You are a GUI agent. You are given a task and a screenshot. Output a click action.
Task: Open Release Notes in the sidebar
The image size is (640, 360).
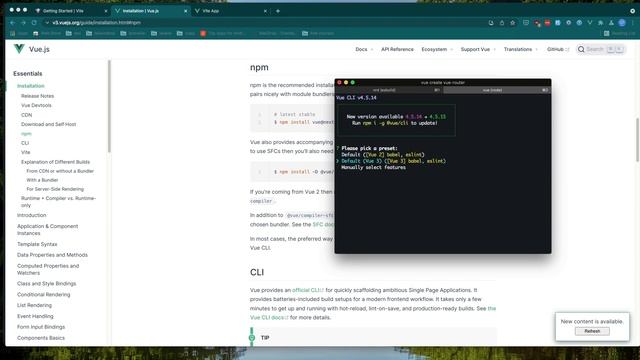pyautogui.click(x=38, y=96)
